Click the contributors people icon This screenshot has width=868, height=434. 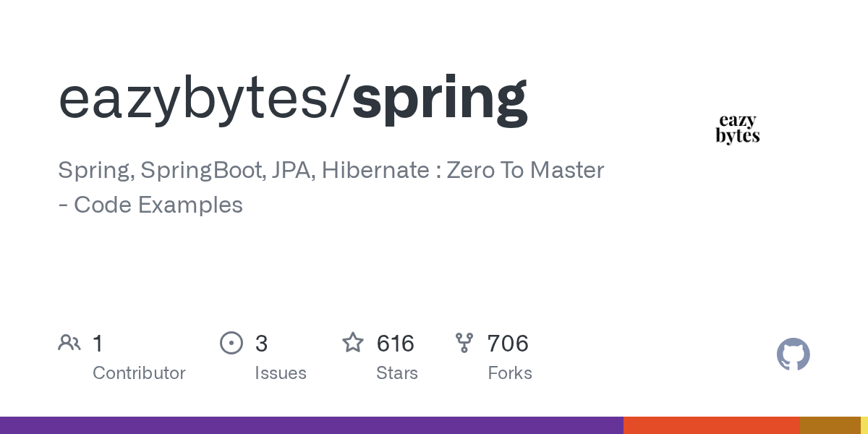click(x=69, y=342)
